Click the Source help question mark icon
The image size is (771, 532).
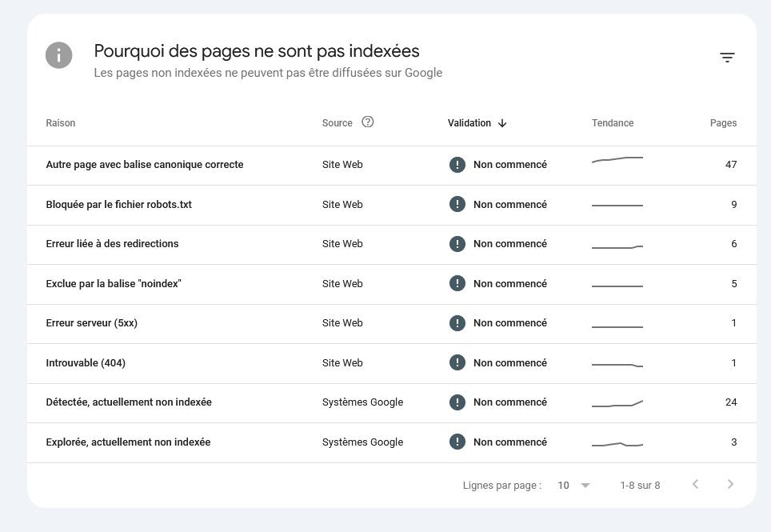click(x=368, y=122)
